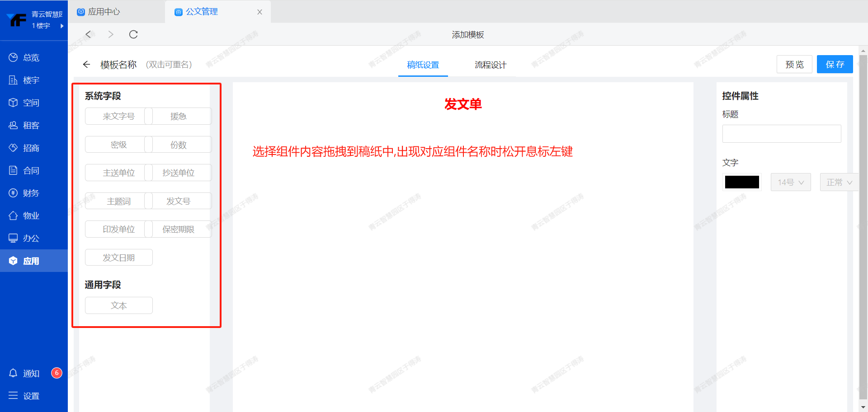This screenshot has height=412, width=868.
Task: Click the 标题 title input field
Action: coord(781,134)
